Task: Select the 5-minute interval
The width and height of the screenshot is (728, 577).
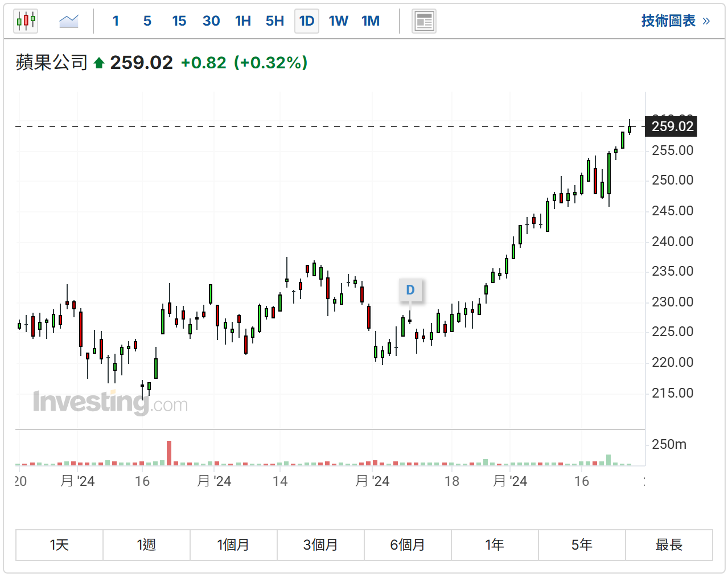Action: [x=147, y=21]
